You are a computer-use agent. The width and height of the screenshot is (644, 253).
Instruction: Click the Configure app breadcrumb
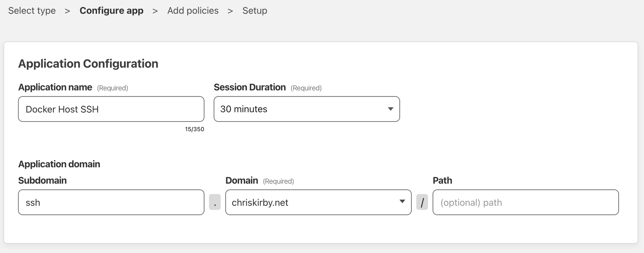tap(112, 10)
